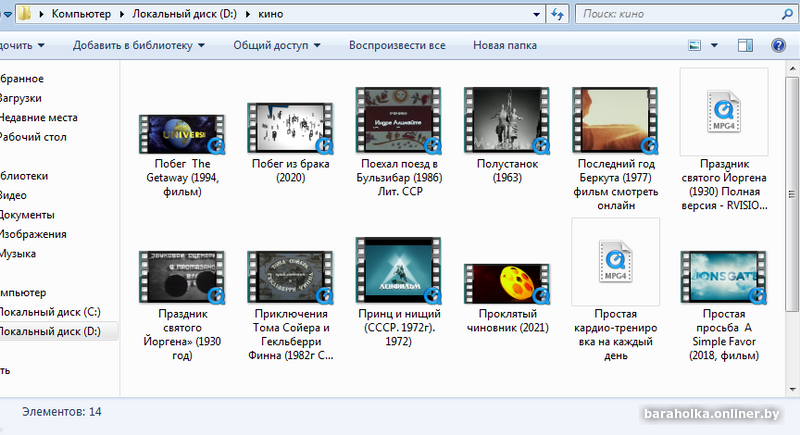Screen dimensions: 800x435
Task: Select Музыка library in navigation pane
Action: (18, 253)
